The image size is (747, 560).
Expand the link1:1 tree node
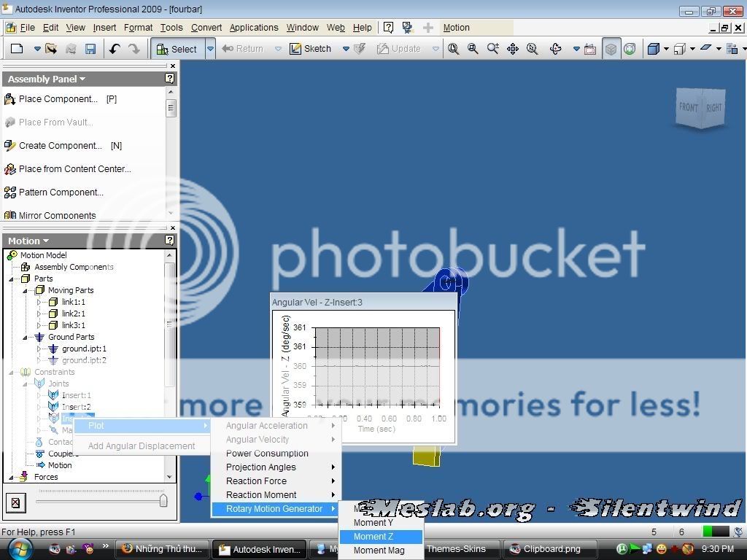point(39,302)
